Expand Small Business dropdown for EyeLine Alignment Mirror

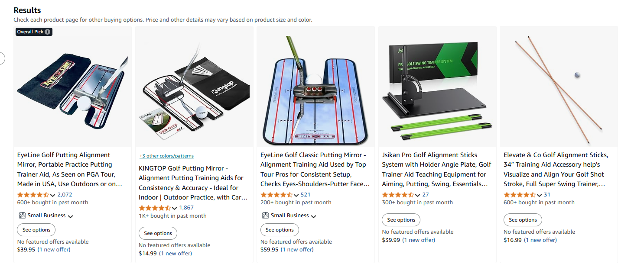click(x=70, y=216)
